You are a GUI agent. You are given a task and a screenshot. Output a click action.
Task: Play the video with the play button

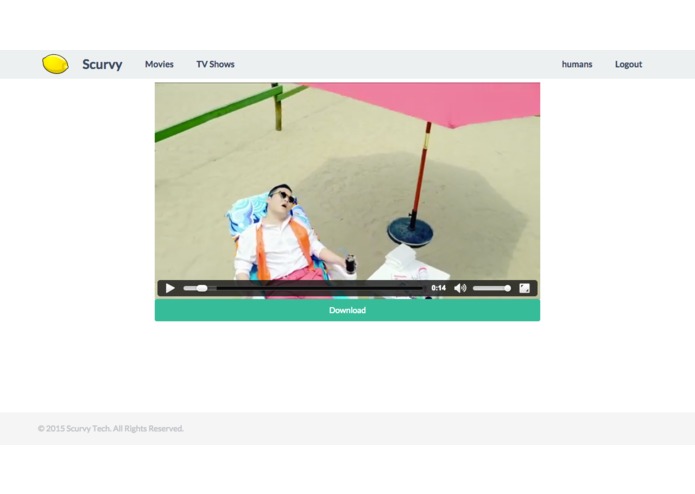point(170,288)
